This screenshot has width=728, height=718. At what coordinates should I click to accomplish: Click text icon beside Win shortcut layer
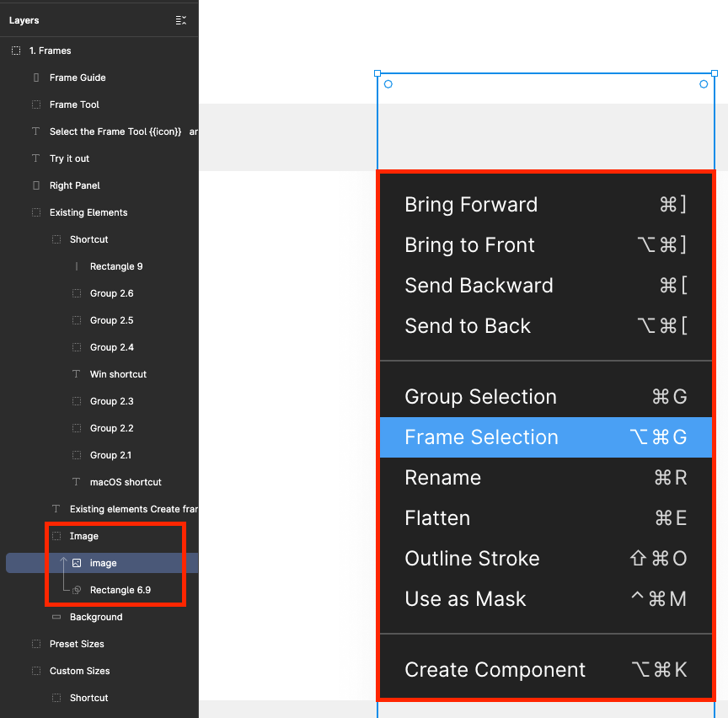[x=77, y=374]
